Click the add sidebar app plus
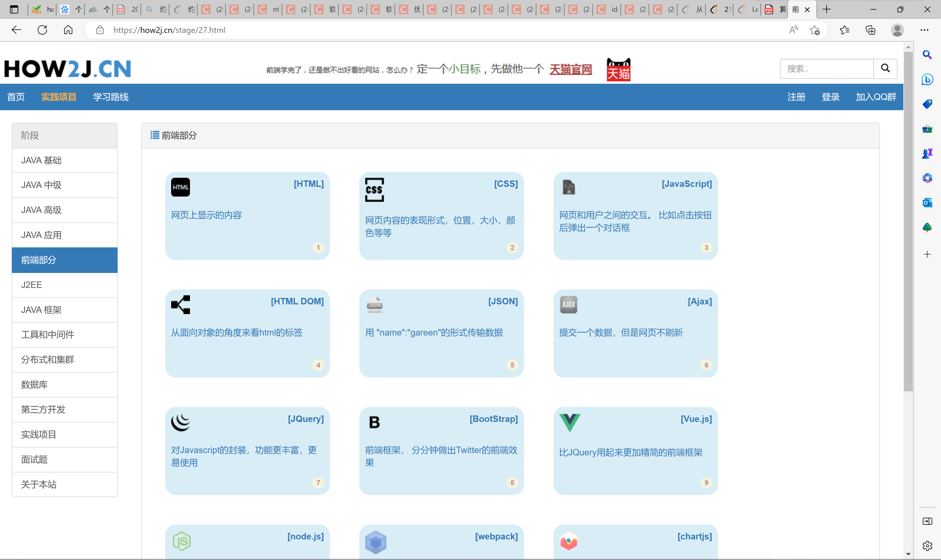This screenshot has width=941, height=560. (927, 254)
